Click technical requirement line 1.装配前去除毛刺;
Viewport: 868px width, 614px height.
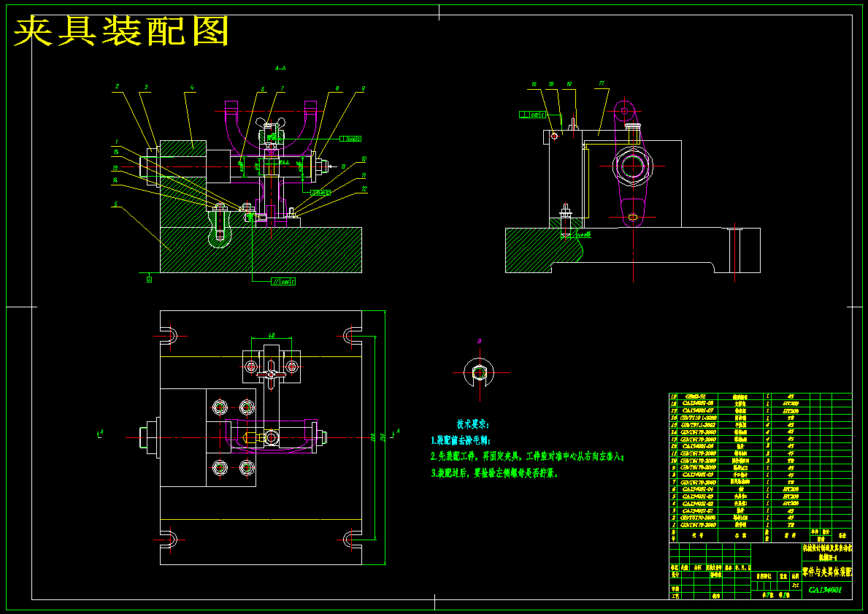pyautogui.click(x=461, y=440)
